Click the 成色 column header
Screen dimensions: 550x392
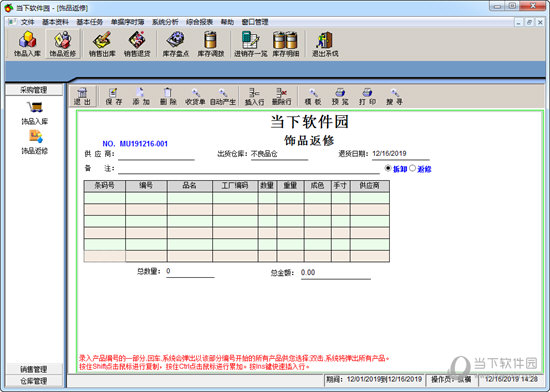(318, 186)
